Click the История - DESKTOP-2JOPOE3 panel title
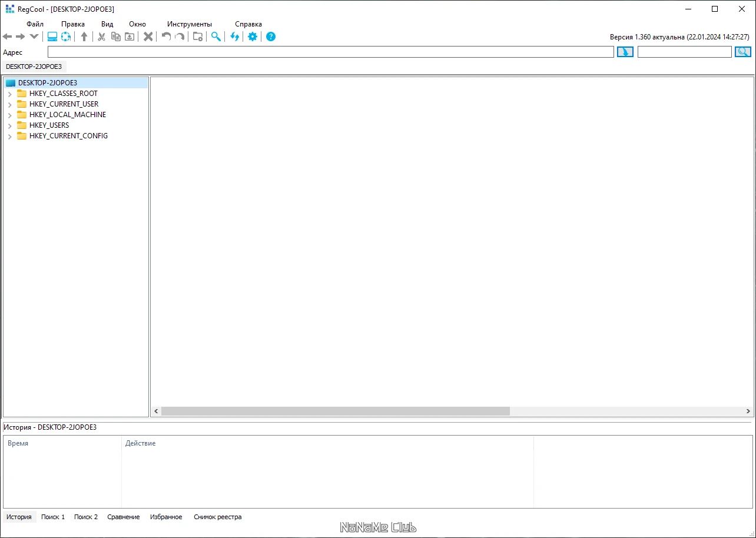Viewport: 756px width, 538px height. click(x=50, y=427)
